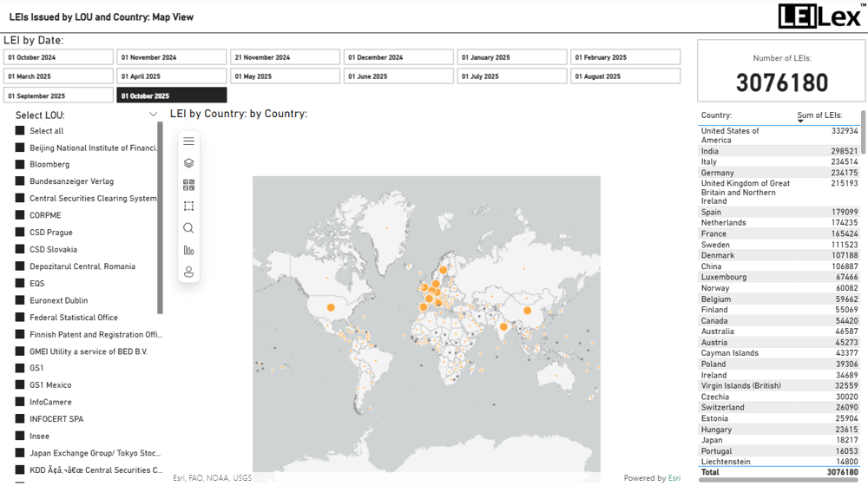Image resolution: width=868 pixels, height=486 pixels.
Task: Click the ArcGIS account sign-in icon
Action: click(x=188, y=272)
